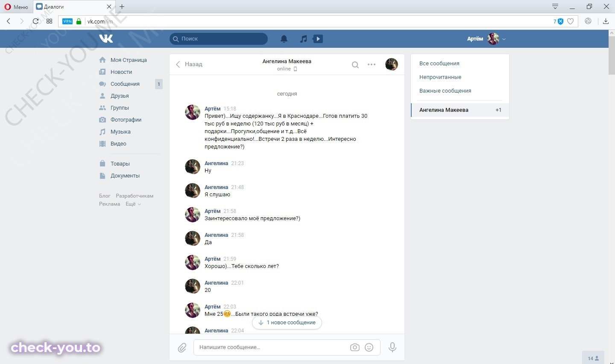Jump to 1 новое сообщение
This screenshot has height=364, width=615.
pos(287,323)
